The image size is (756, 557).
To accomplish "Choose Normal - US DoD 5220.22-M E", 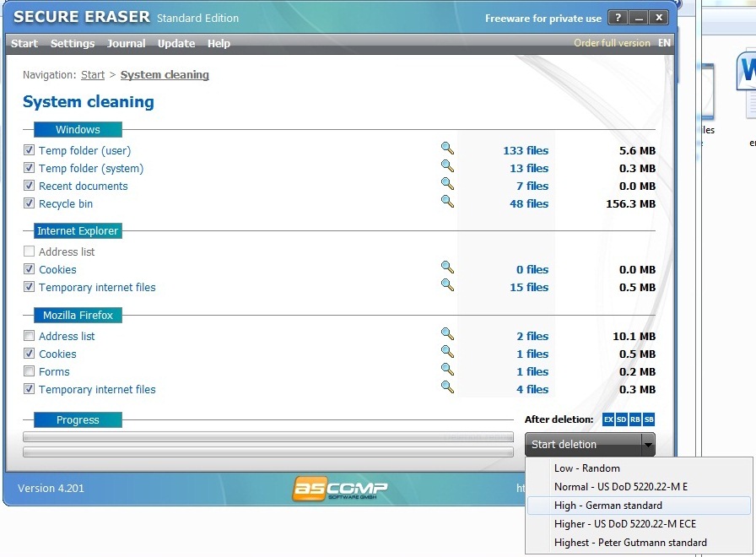I will click(639, 487).
